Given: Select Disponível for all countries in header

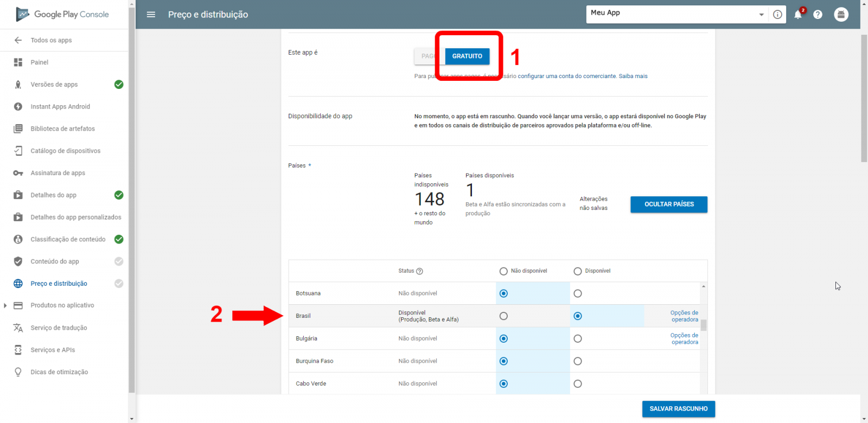Looking at the screenshot, I should point(578,271).
